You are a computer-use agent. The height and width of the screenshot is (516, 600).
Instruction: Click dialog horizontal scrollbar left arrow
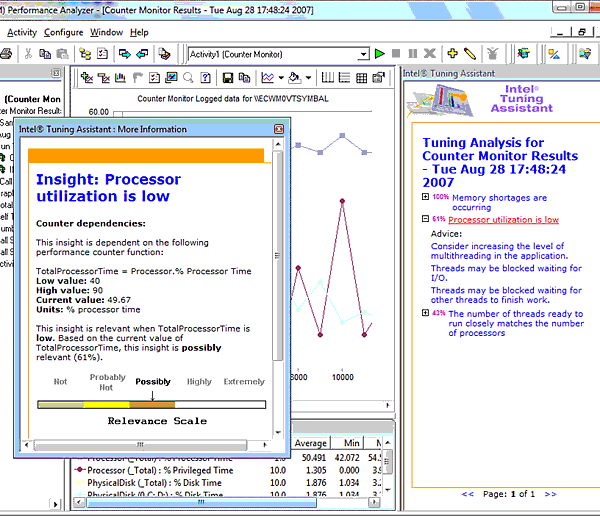[x=26, y=445]
